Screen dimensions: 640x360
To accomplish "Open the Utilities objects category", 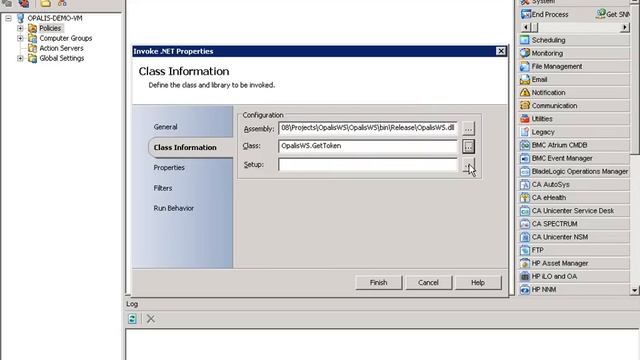I will pyautogui.click(x=574, y=119).
